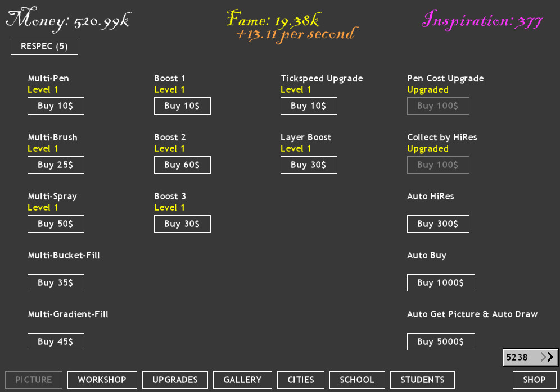Buy the Layer Boost upgrade
This screenshot has height=392, width=560.
point(309,165)
